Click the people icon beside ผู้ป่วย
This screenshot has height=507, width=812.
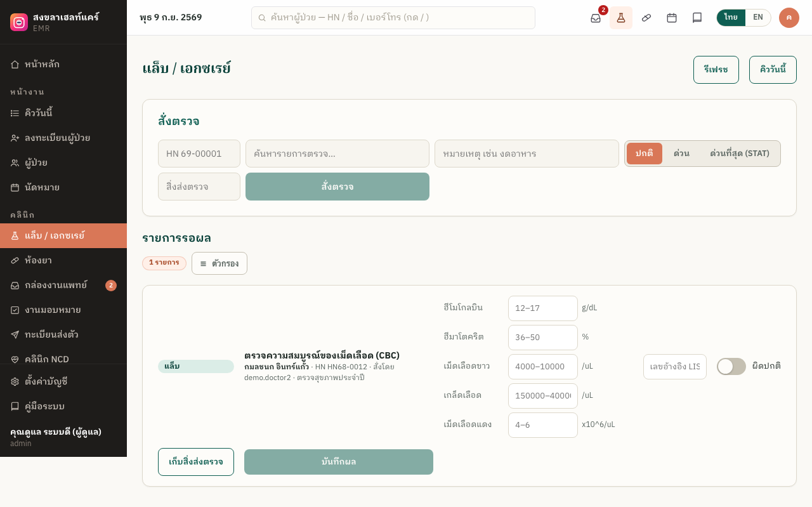15,162
